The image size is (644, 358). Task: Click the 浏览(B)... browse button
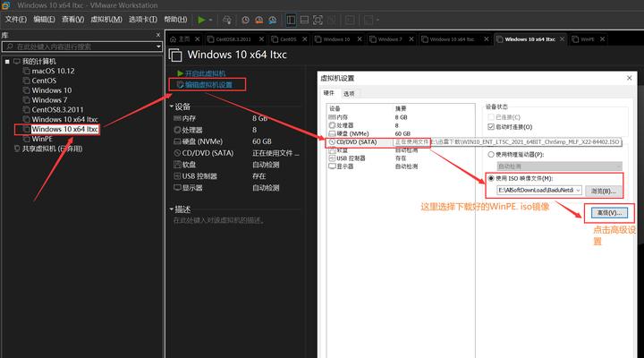pos(604,191)
